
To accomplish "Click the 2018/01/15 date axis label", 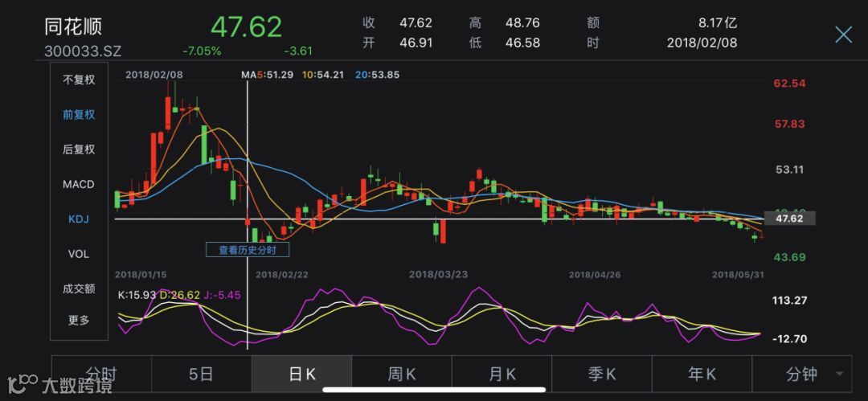I will click(x=141, y=274).
